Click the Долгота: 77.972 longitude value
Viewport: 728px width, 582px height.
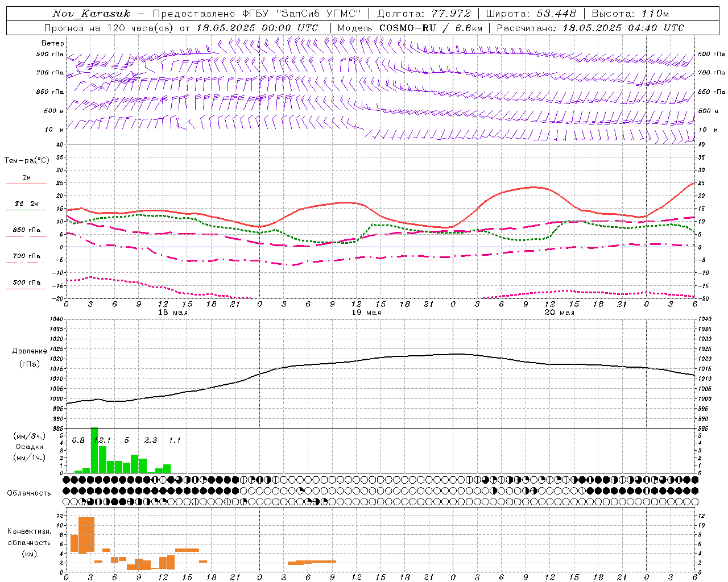[424, 14]
